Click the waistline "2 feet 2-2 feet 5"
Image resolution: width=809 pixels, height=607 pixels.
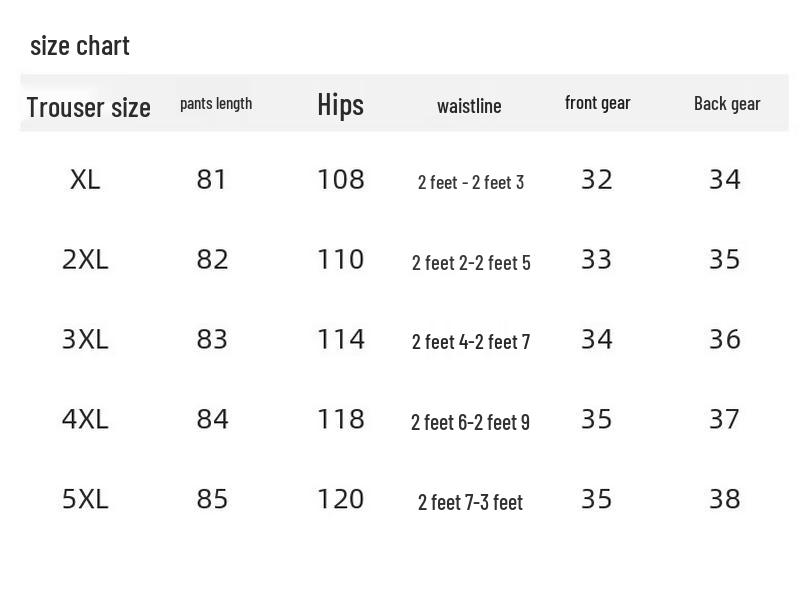point(471,263)
